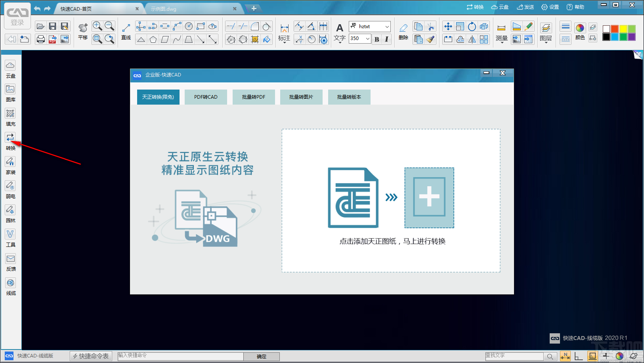
Task: Toggle the orthogonal mode icon in status bar
Action: (579, 356)
